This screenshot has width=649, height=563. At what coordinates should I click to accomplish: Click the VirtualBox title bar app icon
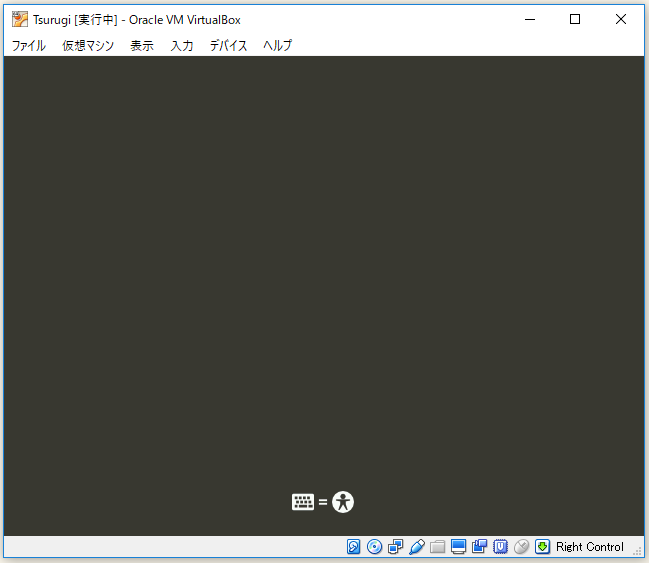(20, 19)
